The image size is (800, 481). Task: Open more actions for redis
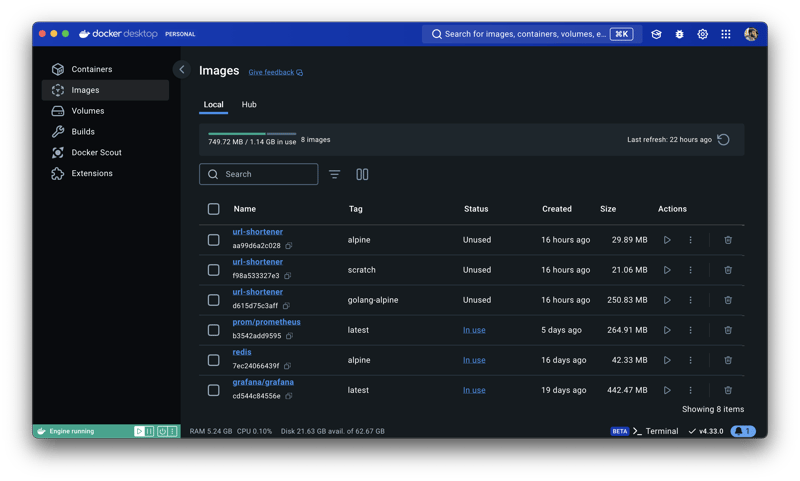click(x=690, y=360)
